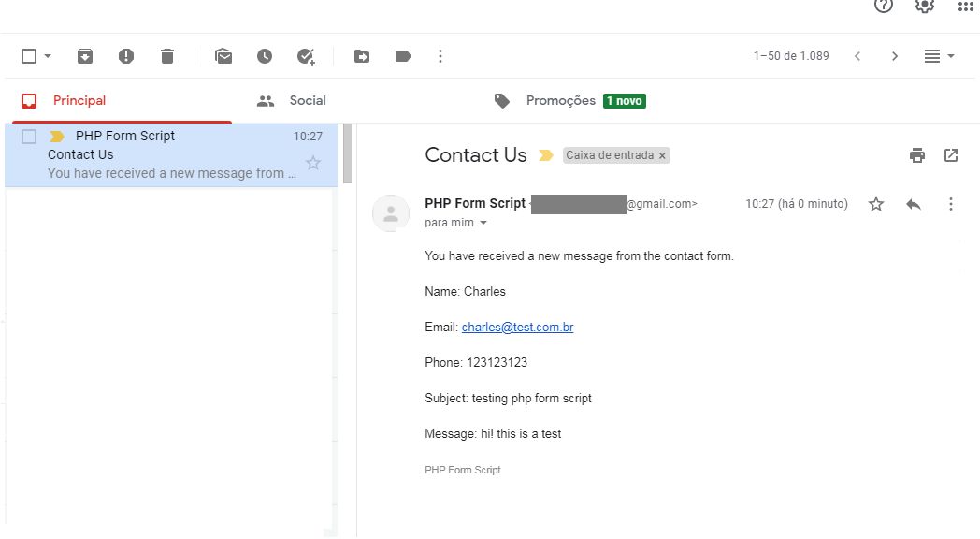Check the PHP Form Script email checkbox
Viewport: 980px width, 539px height.
[x=29, y=137]
